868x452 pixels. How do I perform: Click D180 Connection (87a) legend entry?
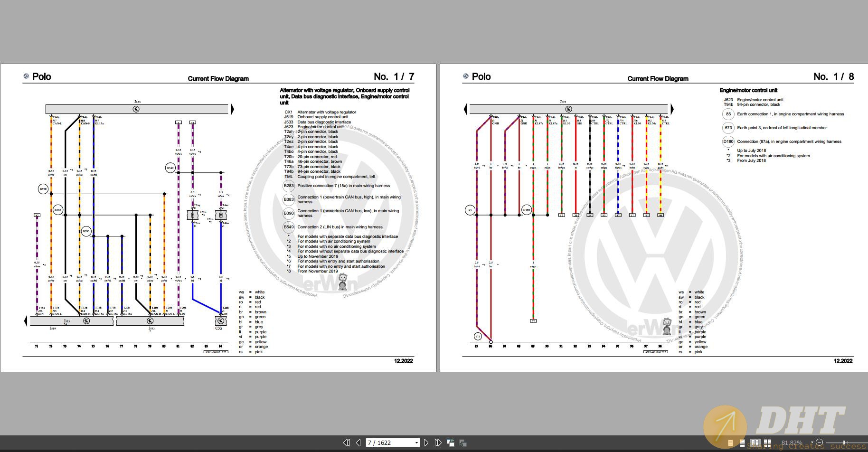782,141
